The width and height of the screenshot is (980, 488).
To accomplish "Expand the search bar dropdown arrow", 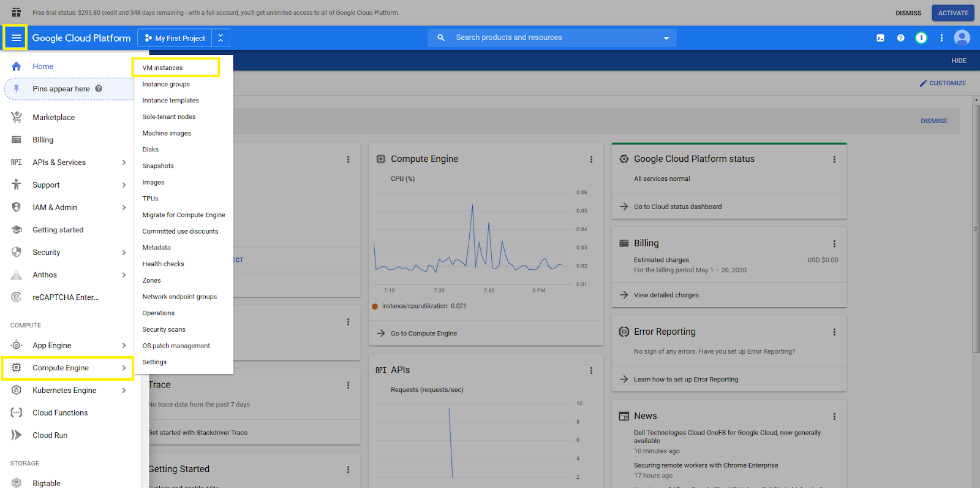I will click(x=666, y=38).
